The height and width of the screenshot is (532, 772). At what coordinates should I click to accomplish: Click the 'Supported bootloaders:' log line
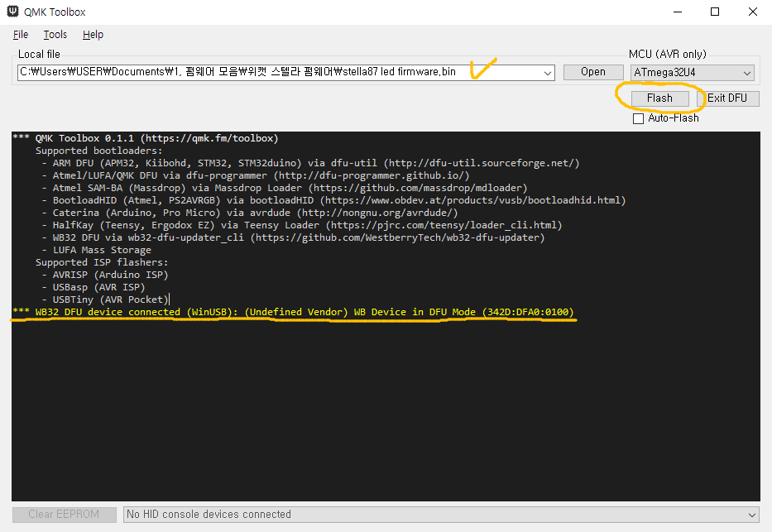[x=99, y=151]
